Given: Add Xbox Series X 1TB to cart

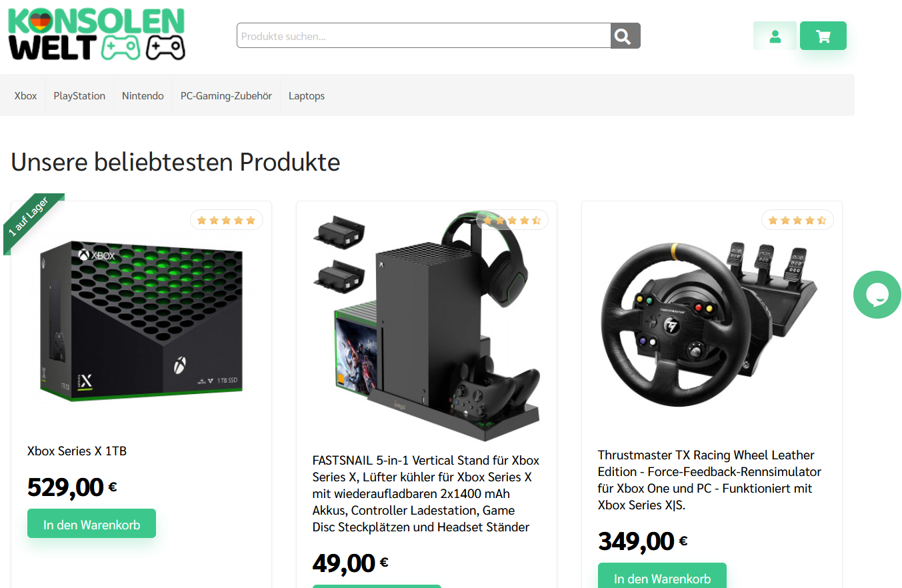Looking at the screenshot, I should pos(92,524).
